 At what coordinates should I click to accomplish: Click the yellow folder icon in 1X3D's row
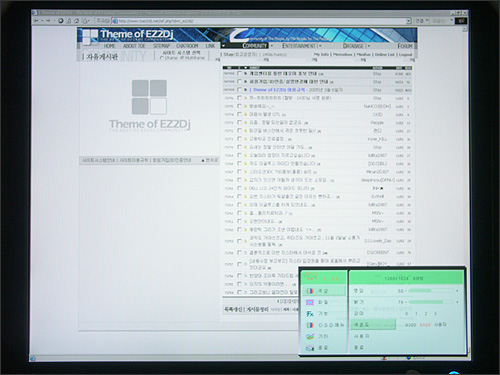pos(246,114)
